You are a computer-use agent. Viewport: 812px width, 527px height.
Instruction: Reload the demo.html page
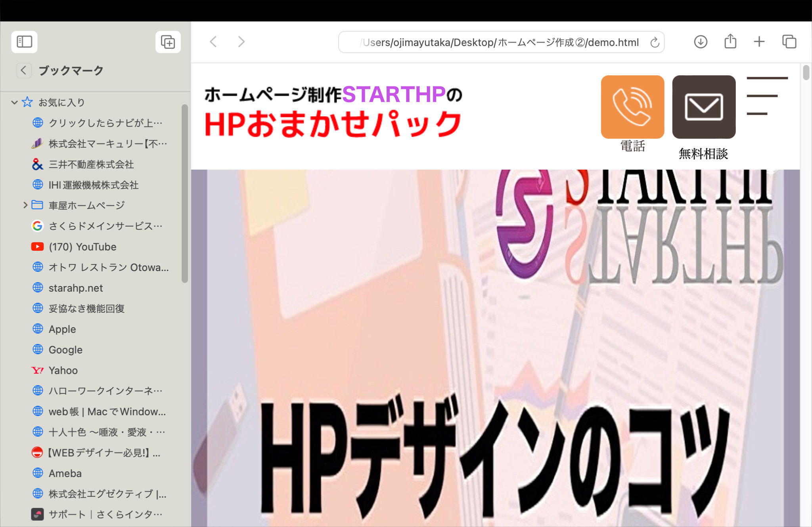pos(655,42)
